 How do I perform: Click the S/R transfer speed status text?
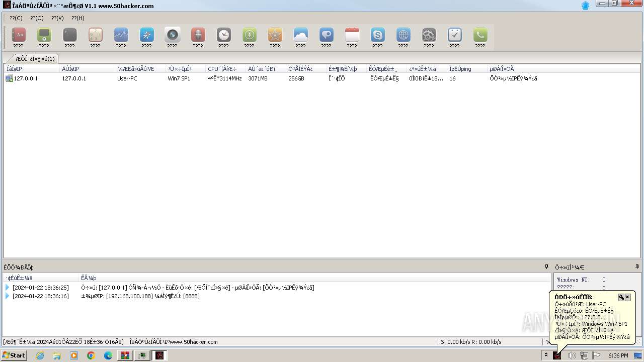pyautogui.click(x=471, y=342)
